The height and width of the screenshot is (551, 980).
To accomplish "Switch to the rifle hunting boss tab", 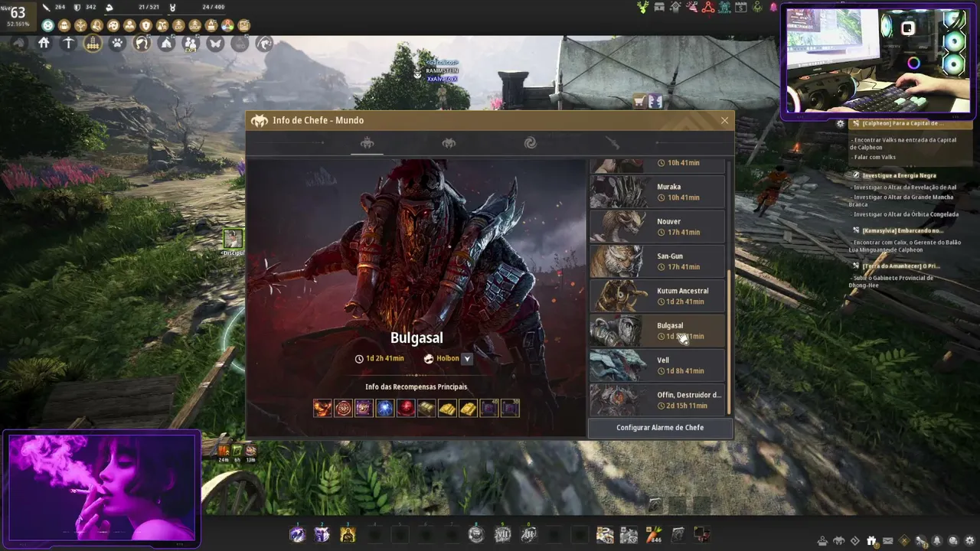I will [x=612, y=143].
